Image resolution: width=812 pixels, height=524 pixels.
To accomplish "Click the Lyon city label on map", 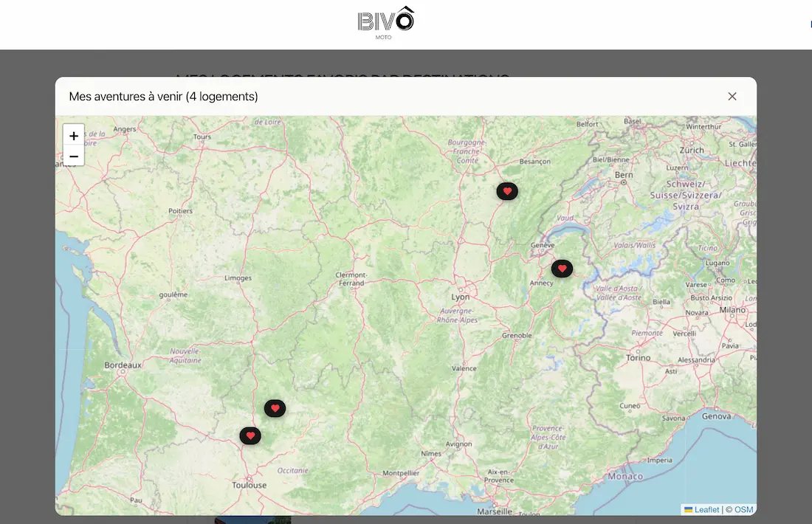I will [x=461, y=297].
